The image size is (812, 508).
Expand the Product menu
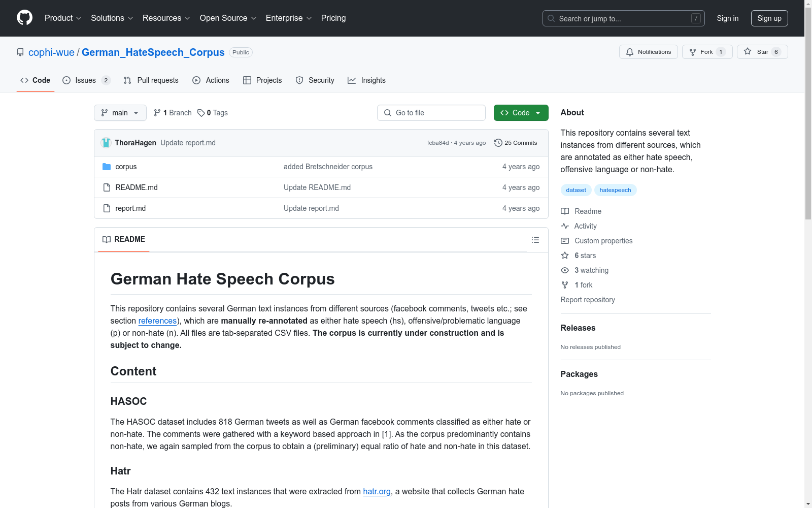click(x=63, y=18)
